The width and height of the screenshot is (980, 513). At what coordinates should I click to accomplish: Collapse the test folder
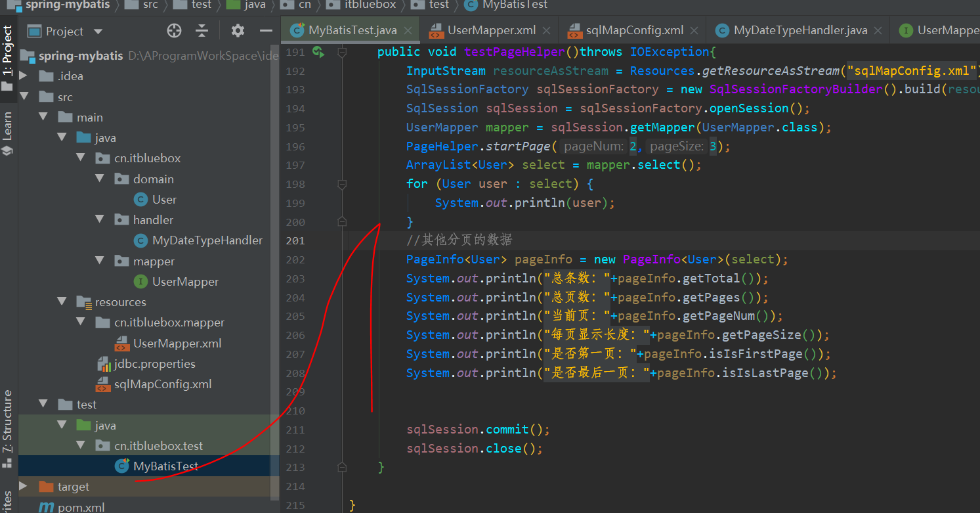44,404
